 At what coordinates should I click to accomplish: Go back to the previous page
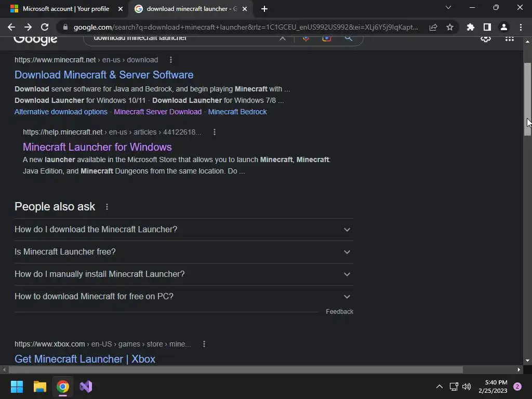pos(11,27)
